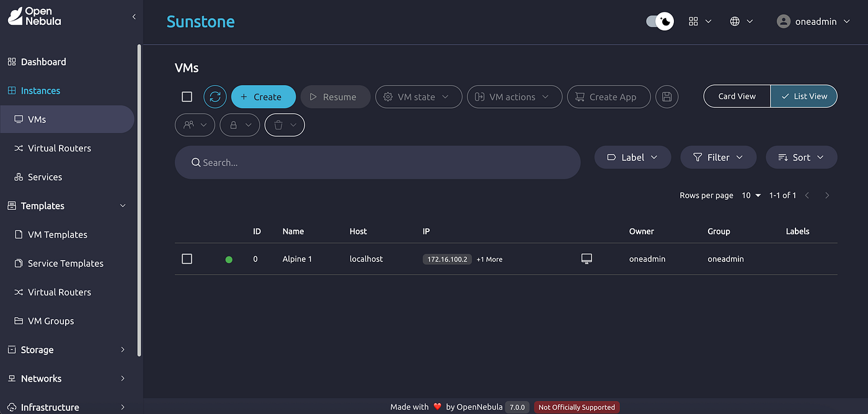The height and width of the screenshot is (414, 868).
Task: Click the Not Officially Supported badge
Action: pos(577,407)
